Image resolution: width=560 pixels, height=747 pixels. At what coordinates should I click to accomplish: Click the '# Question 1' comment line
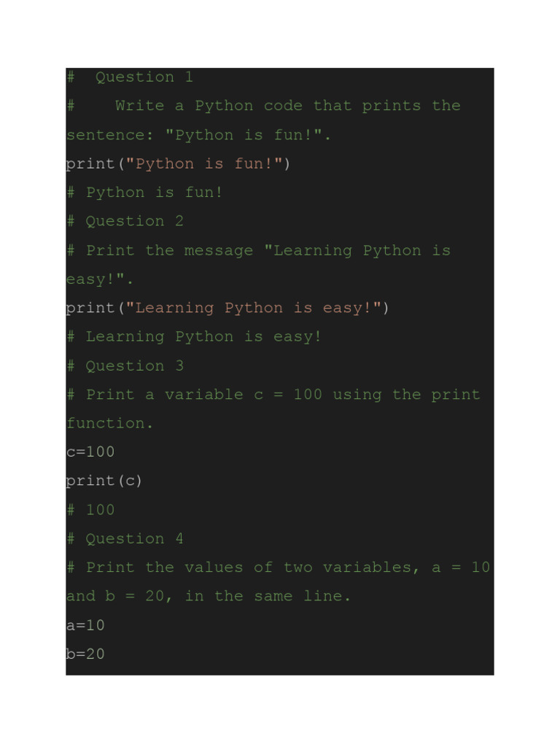pos(130,77)
